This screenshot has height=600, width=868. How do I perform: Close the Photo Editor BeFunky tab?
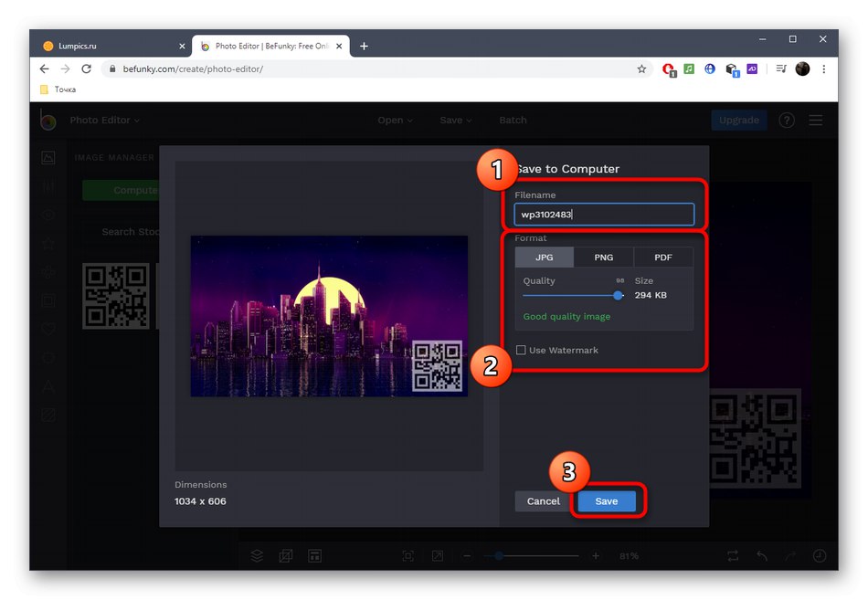point(339,46)
